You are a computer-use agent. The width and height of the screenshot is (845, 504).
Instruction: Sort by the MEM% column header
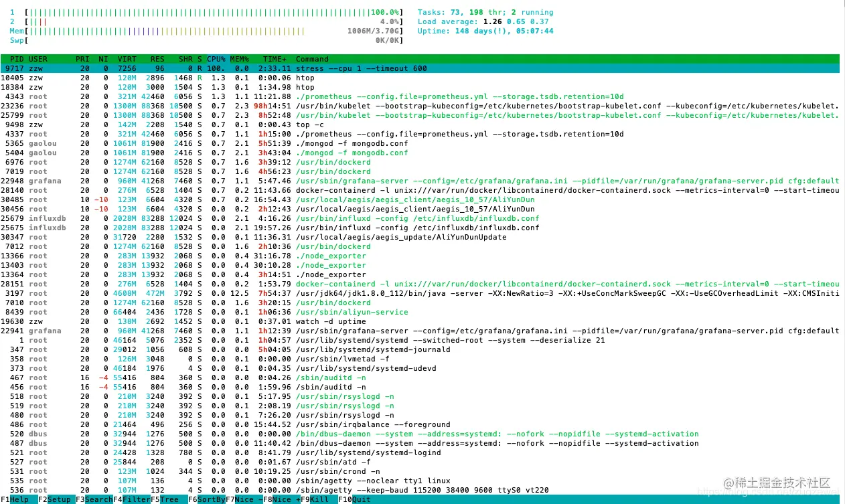(240, 59)
